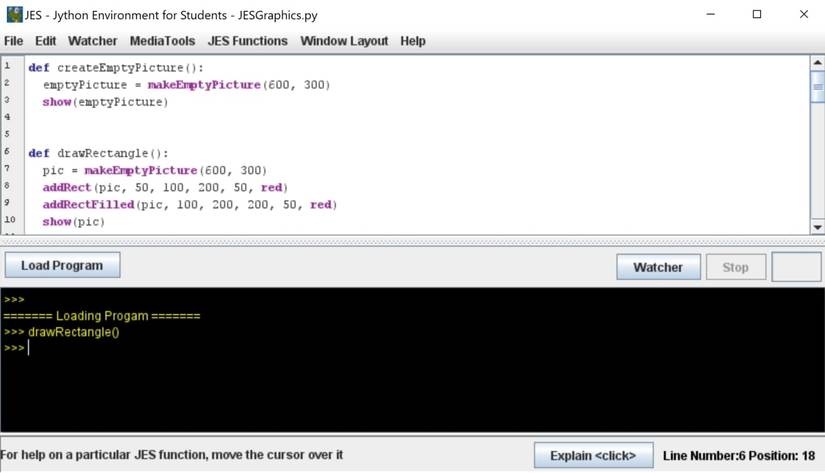The width and height of the screenshot is (825, 473).
Task: Maximize the JES window
Action: pyautogui.click(x=757, y=15)
